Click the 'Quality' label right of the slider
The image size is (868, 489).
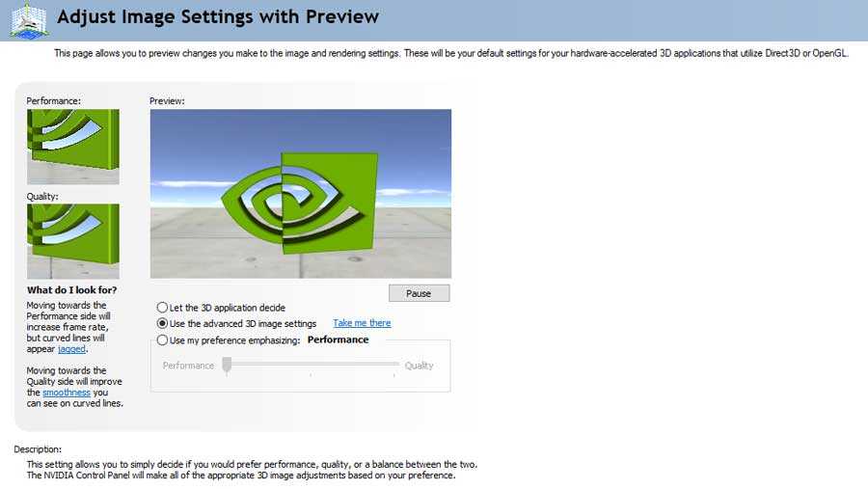420,366
